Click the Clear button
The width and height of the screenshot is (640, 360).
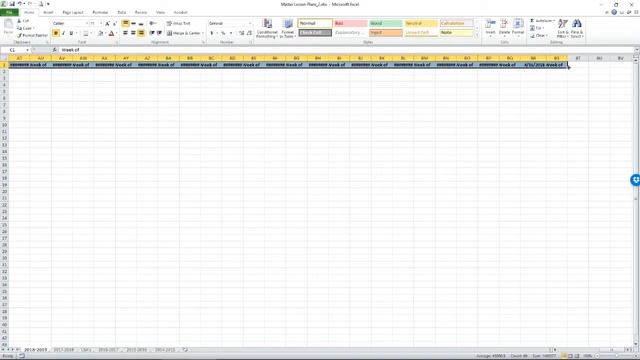tap(538, 36)
